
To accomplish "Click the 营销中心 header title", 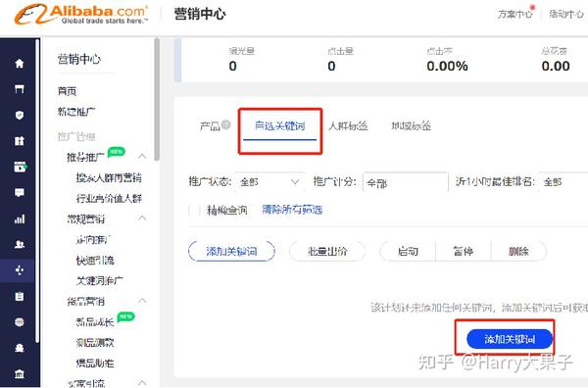I will (x=200, y=14).
